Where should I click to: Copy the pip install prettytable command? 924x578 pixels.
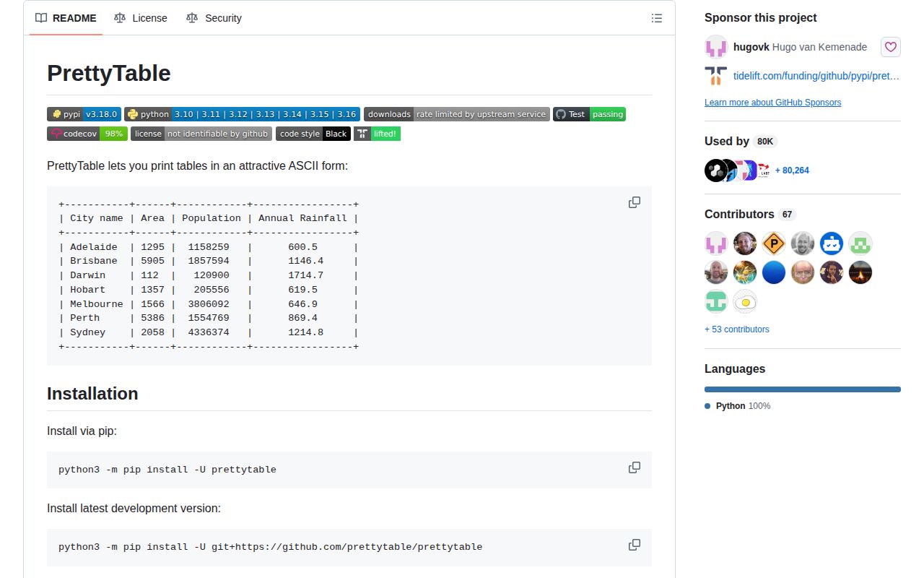pos(635,467)
